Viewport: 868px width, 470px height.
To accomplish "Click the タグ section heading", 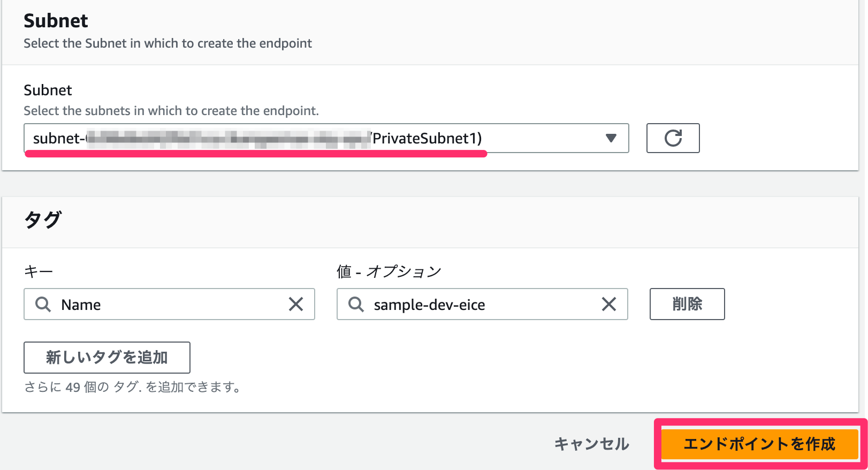I will 43,219.
